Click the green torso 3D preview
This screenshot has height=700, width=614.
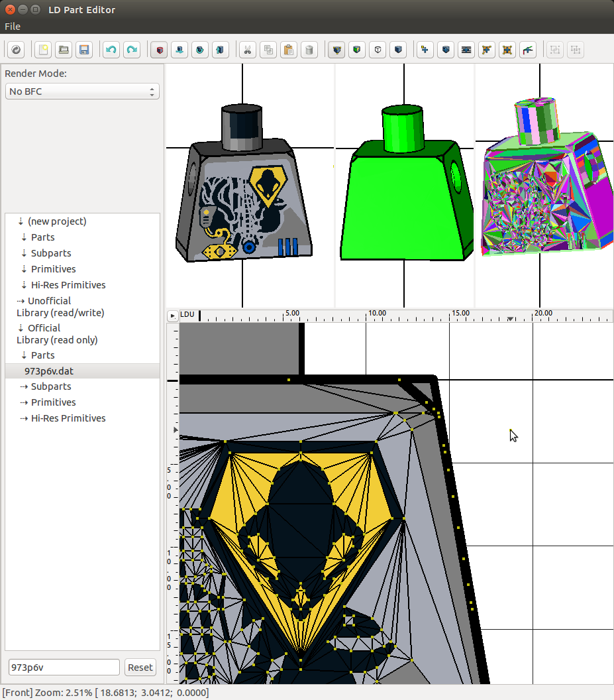pos(405,183)
